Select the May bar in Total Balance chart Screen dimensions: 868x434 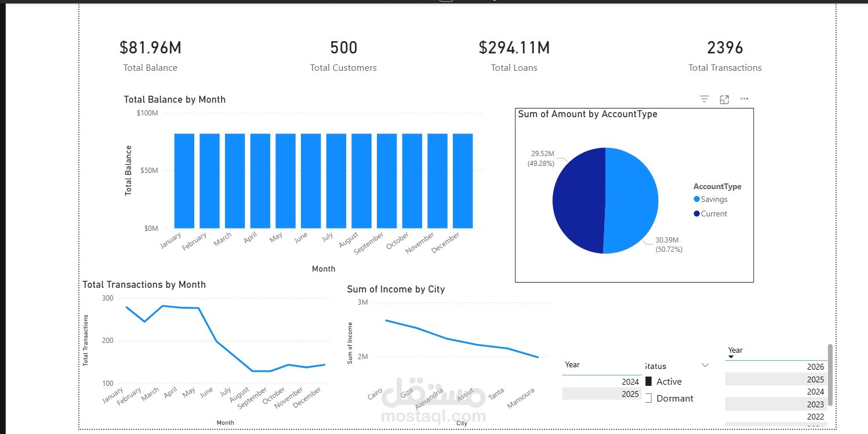point(285,181)
